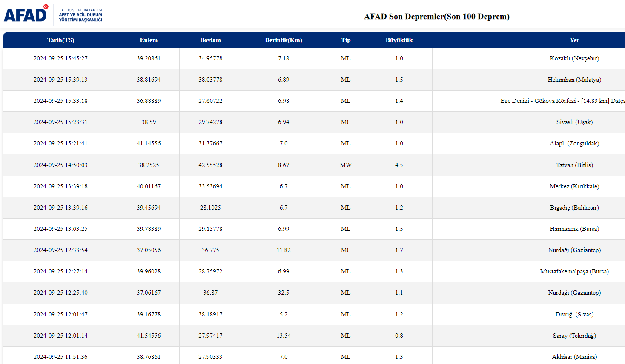Click depth value 32.5
Screen dimensions: 625x364
284,293
